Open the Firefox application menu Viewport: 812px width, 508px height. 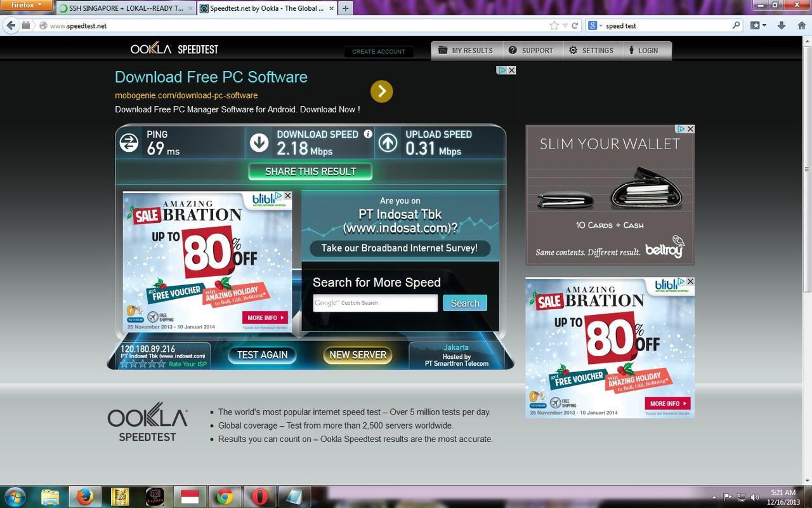pos(27,5)
